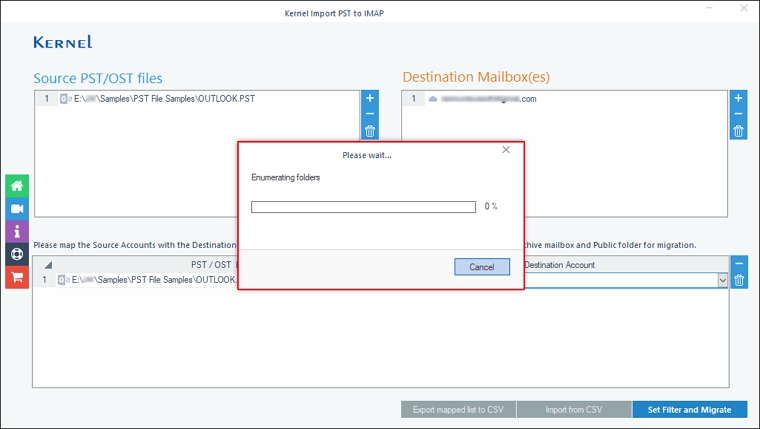This screenshot has width=760, height=429.
Task: Click the enumerating folders progress bar
Action: click(x=363, y=207)
